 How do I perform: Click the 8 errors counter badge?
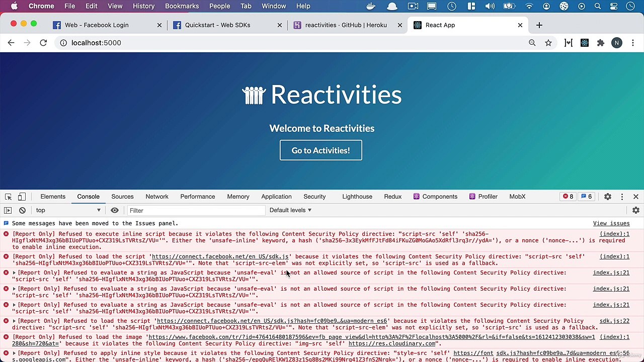pos(568,197)
